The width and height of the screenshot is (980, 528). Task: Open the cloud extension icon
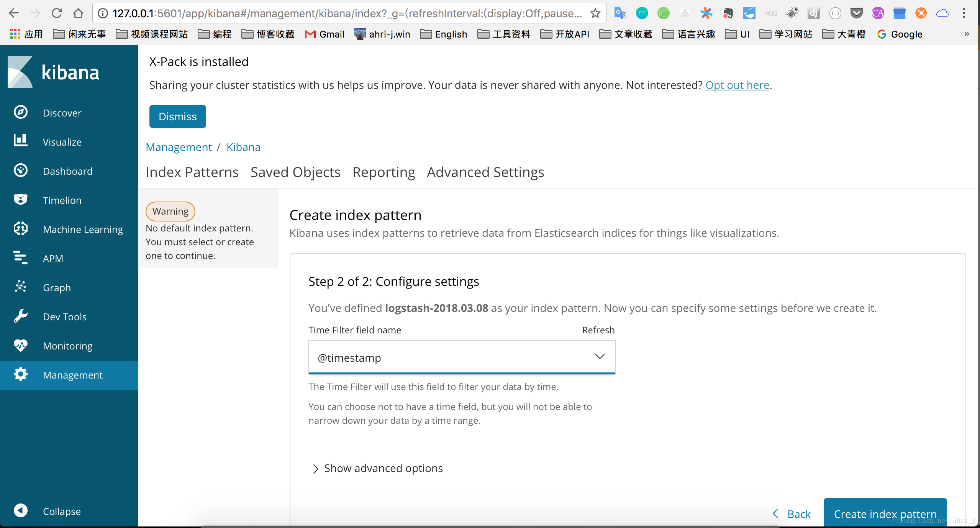[942, 13]
